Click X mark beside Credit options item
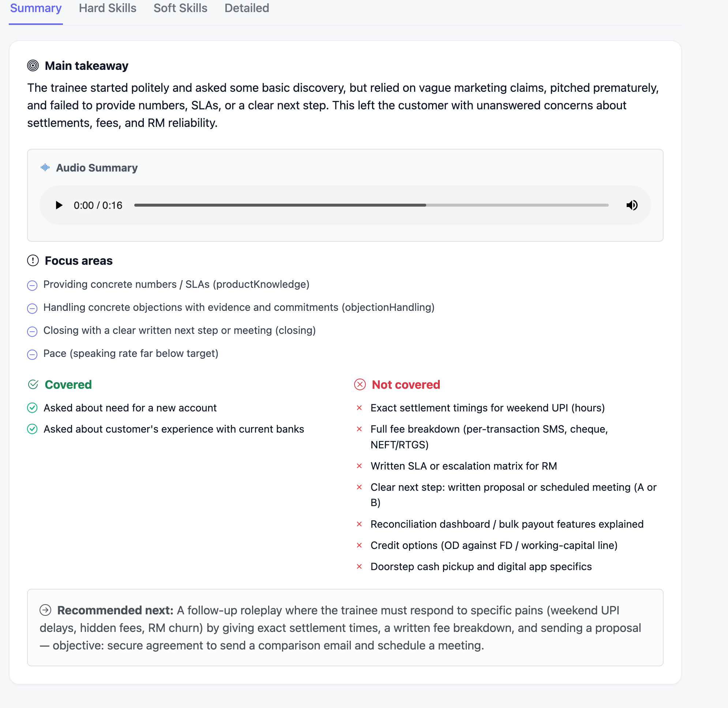This screenshot has width=728, height=708. coord(359,546)
